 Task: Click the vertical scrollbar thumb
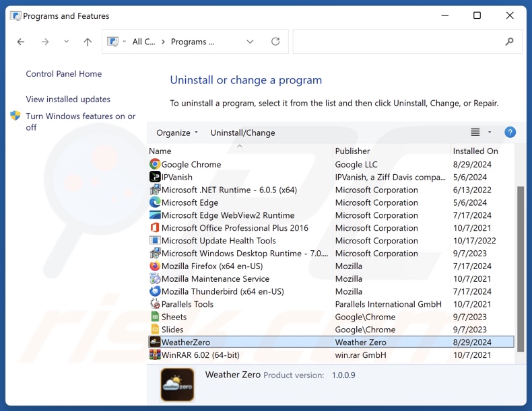pos(520,269)
